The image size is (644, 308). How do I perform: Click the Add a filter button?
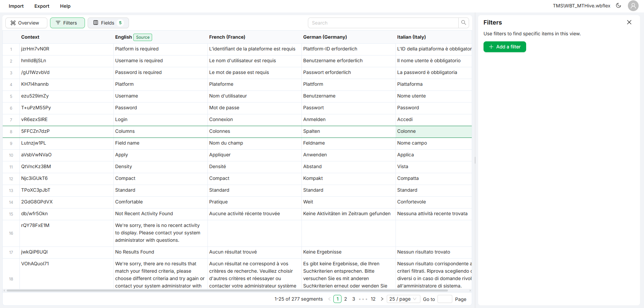click(504, 47)
